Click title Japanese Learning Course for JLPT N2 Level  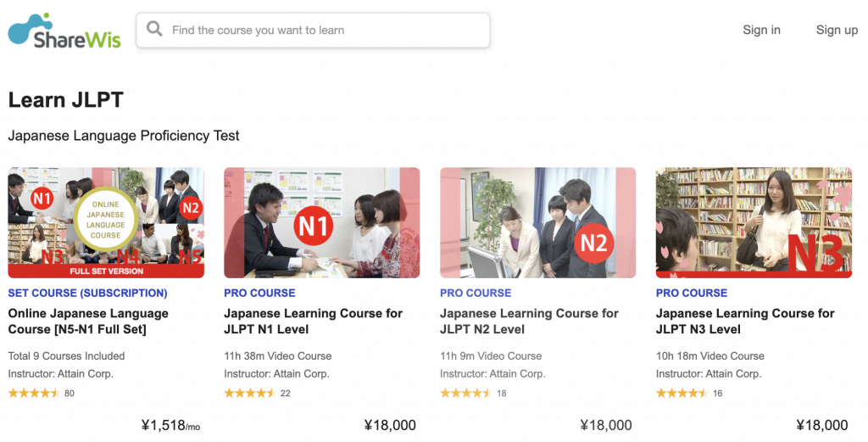[x=529, y=322]
